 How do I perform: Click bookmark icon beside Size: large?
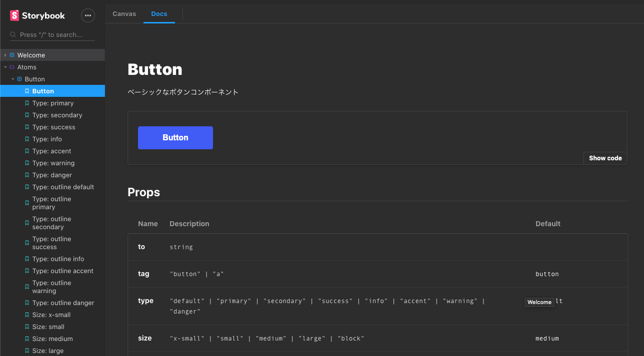[x=27, y=351]
